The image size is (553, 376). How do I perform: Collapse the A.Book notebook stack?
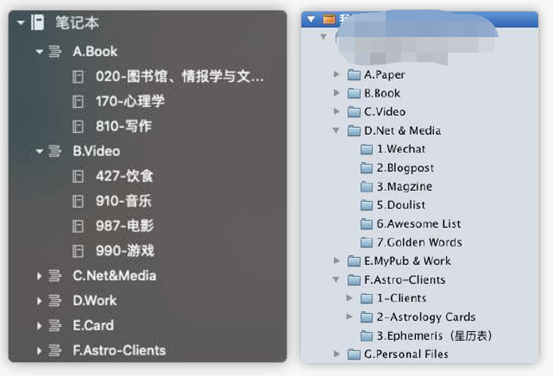coord(40,52)
